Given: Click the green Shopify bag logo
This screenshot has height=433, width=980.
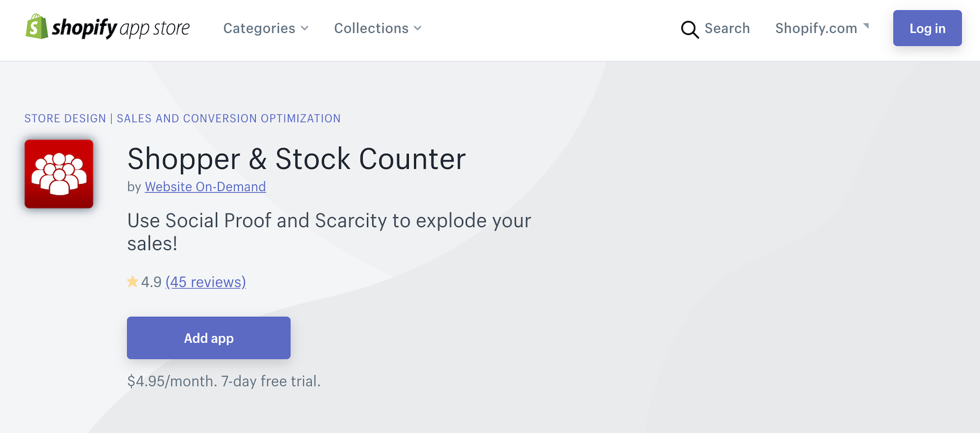Looking at the screenshot, I should pyautogui.click(x=37, y=27).
